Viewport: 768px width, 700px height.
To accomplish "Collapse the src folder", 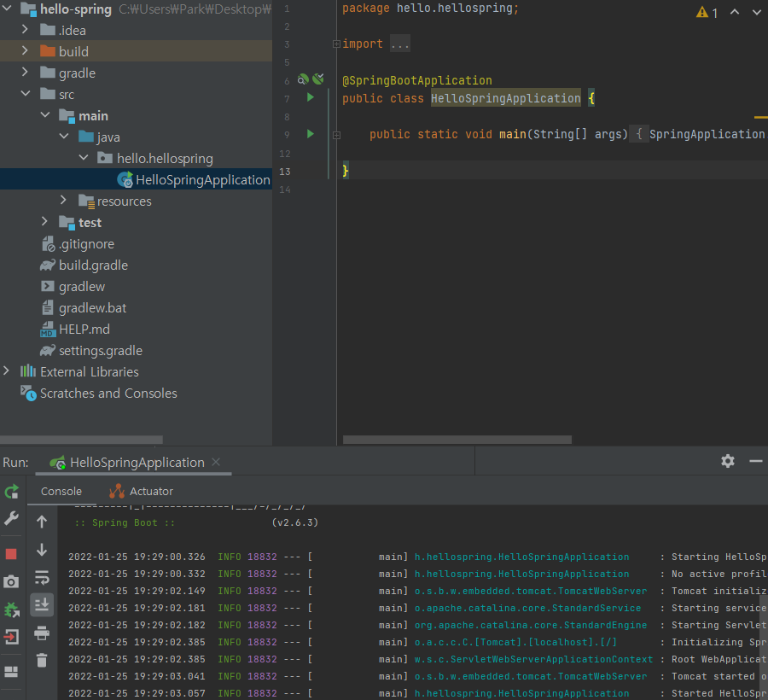I will click(26, 93).
